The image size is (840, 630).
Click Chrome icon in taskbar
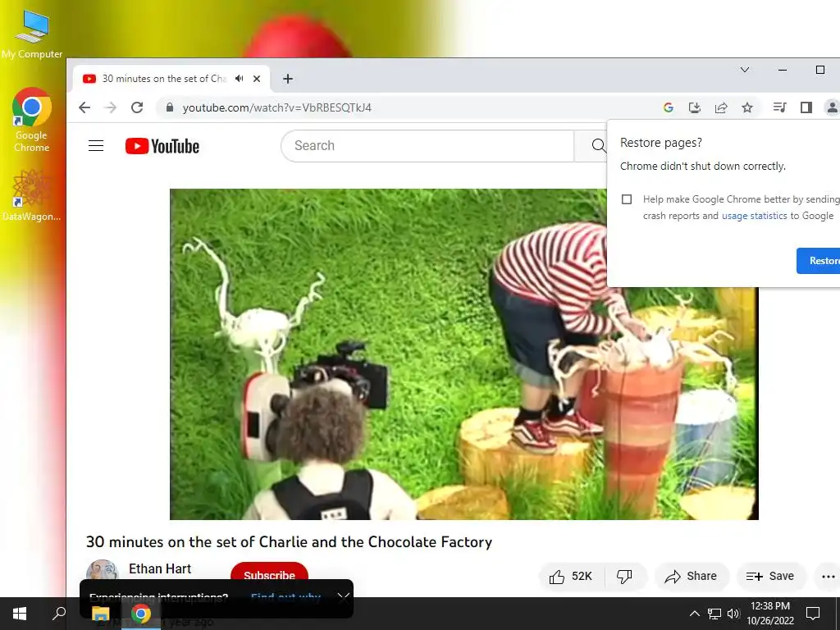pyautogui.click(x=141, y=614)
